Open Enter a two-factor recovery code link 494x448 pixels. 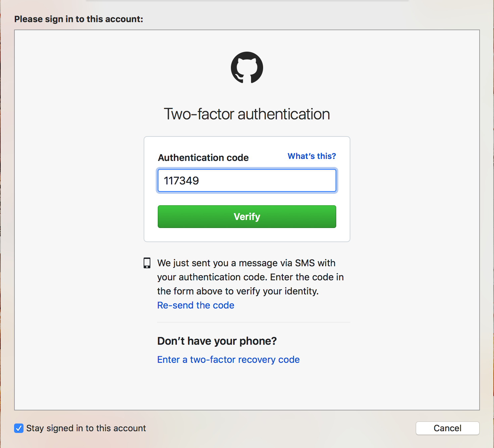tap(229, 359)
